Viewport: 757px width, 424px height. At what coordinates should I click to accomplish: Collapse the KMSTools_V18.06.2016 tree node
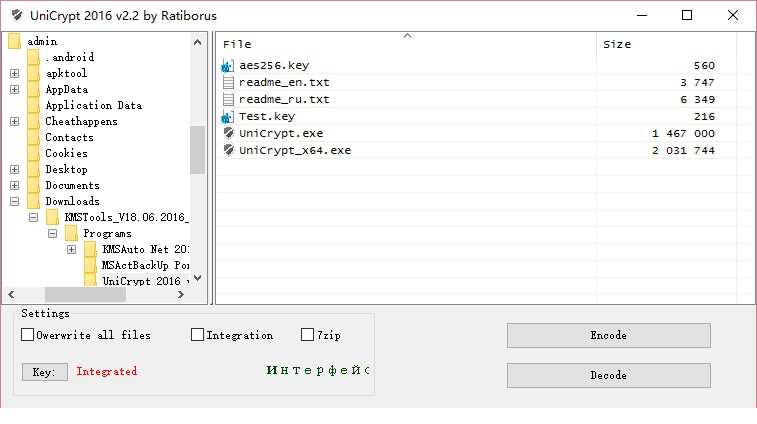coord(33,217)
